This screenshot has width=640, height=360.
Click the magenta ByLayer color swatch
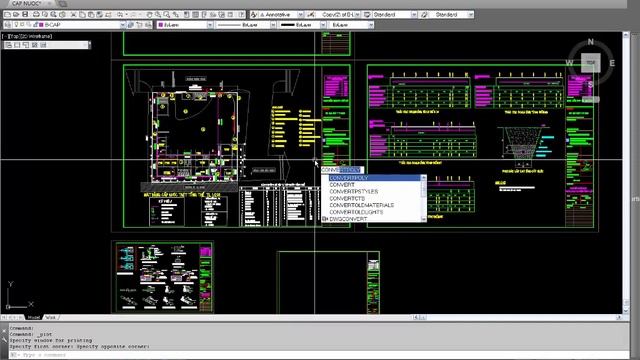click(161, 25)
